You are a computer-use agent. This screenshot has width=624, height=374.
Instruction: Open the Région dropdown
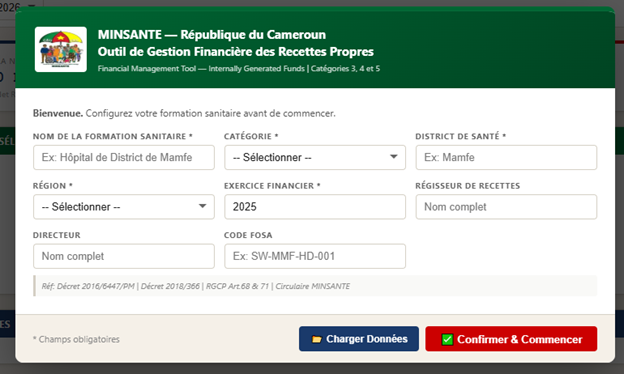[x=124, y=207]
